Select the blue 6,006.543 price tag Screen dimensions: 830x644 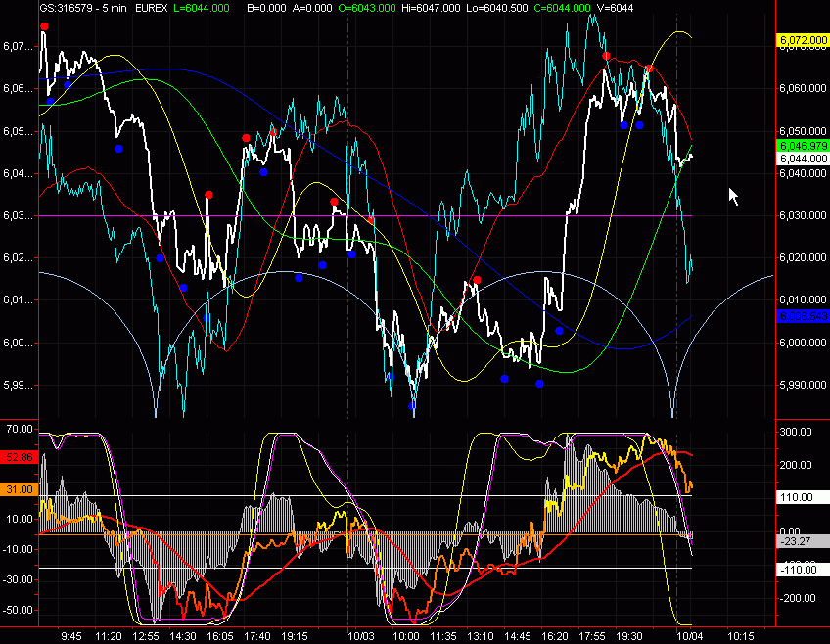(x=803, y=316)
